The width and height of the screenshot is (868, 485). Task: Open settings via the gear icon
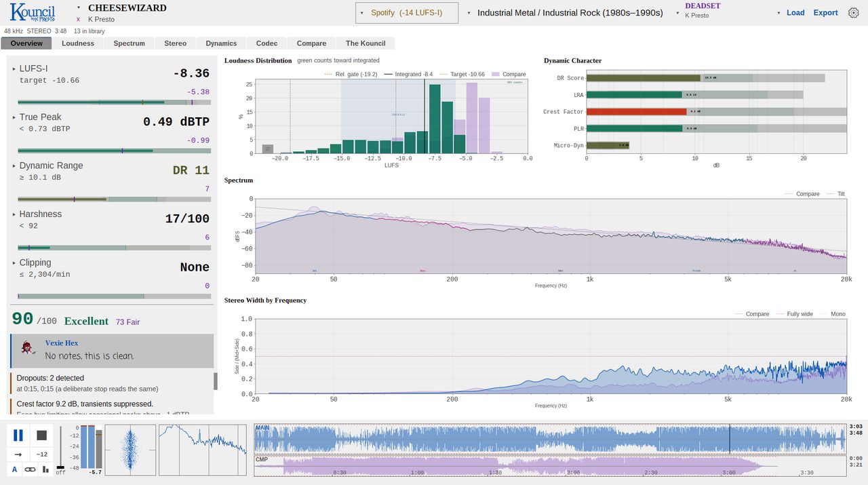pyautogui.click(x=854, y=13)
